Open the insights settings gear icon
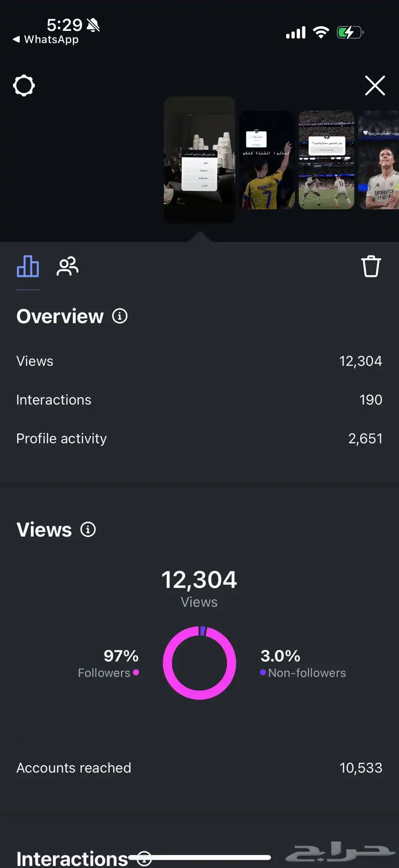The width and height of the screenshot is (399, 868). click(x=24, y=86)
